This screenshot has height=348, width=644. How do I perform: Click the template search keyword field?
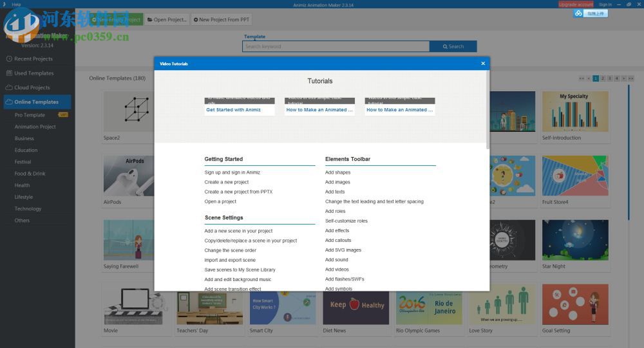336,46
